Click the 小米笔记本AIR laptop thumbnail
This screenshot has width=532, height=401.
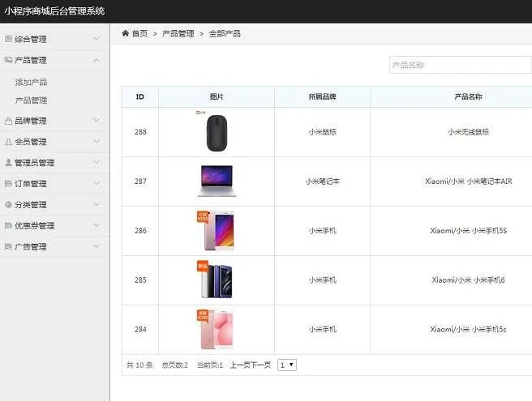(215, 181)
